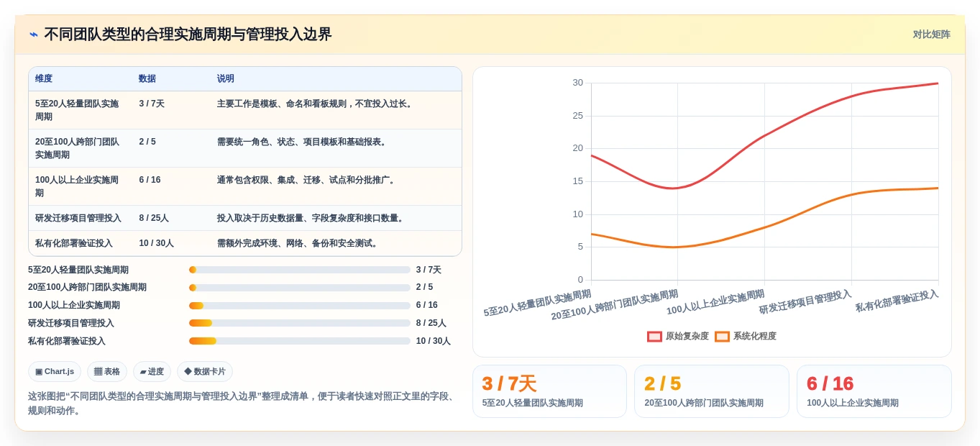Click progress bar for 研发迁移项目管理投入
Viewport: 980px width, 446px height.
click(300, 323)
